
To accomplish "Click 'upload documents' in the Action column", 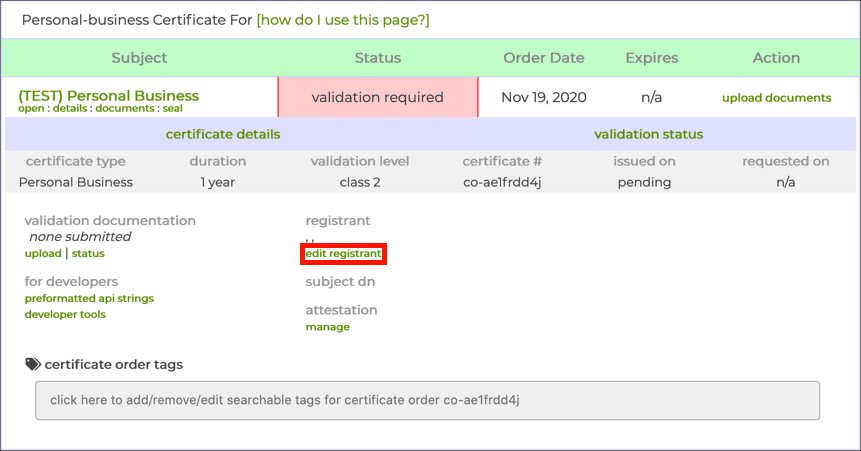I will coord(776,98).
